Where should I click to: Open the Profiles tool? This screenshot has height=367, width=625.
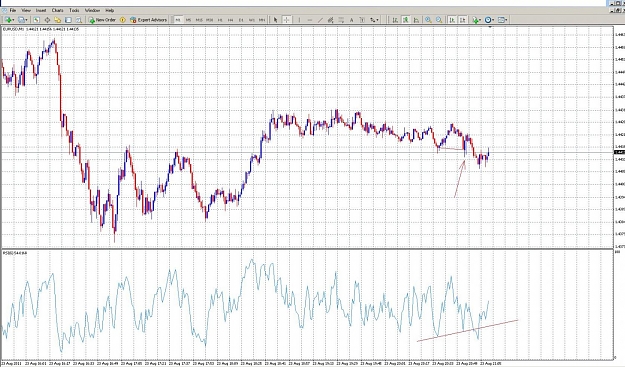22,20
